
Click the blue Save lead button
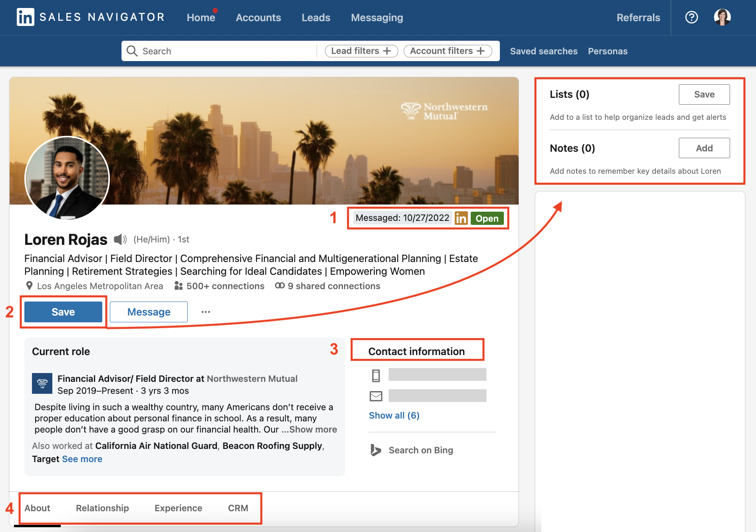pos(63,312)
